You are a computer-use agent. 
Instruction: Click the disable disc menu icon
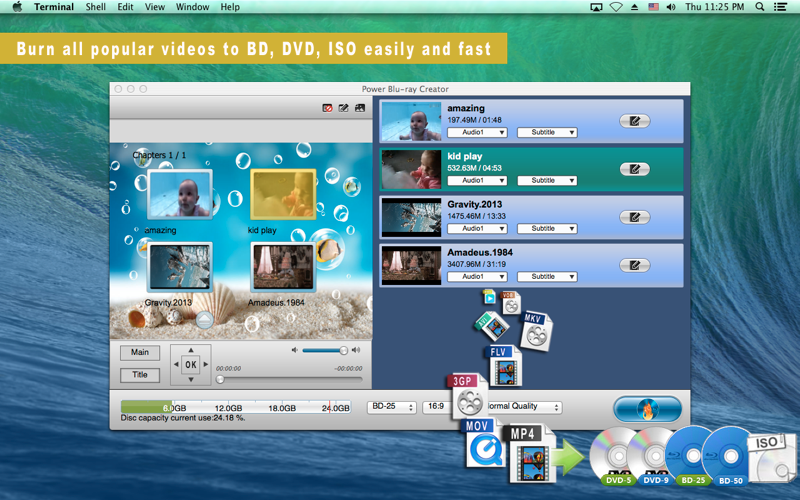328,108
